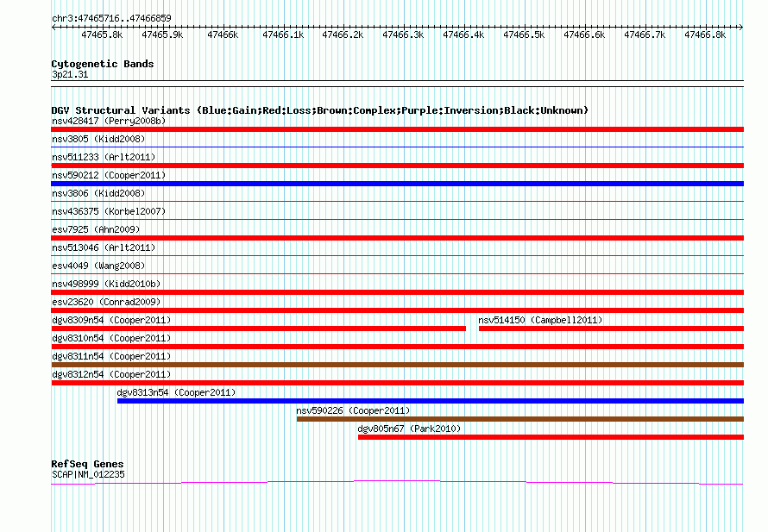Click the blue gain bar under nsv590212

397,184
